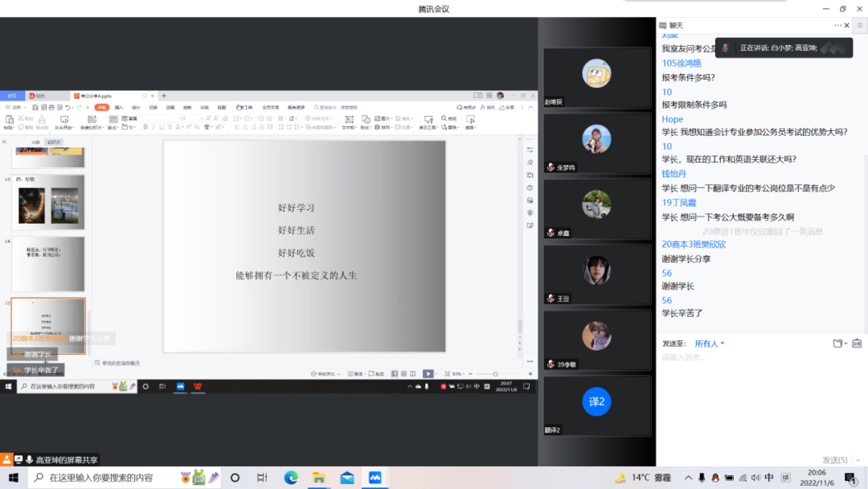Image resolution: width=868 pixels, height=489 pixels.
Task: Toggle the Chinese IME mode indicator
Action: coord(769,478)
